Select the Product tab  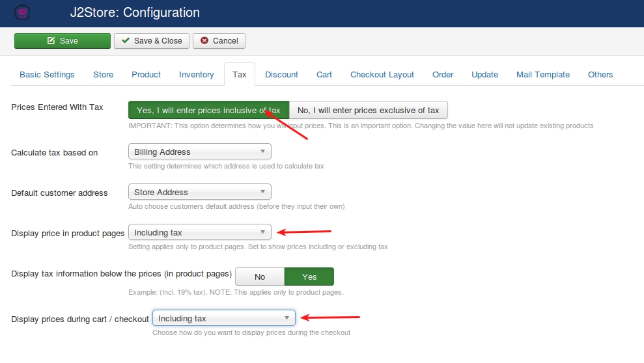pos(146,75)
